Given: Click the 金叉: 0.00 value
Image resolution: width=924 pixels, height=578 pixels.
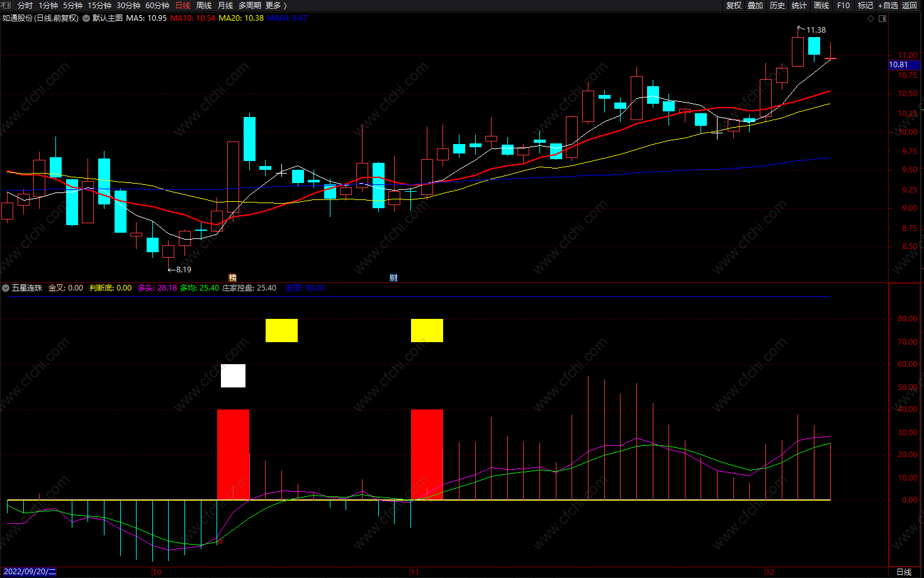Looking at the screenshot, I should pyautogui.click(x=65, y=288).
